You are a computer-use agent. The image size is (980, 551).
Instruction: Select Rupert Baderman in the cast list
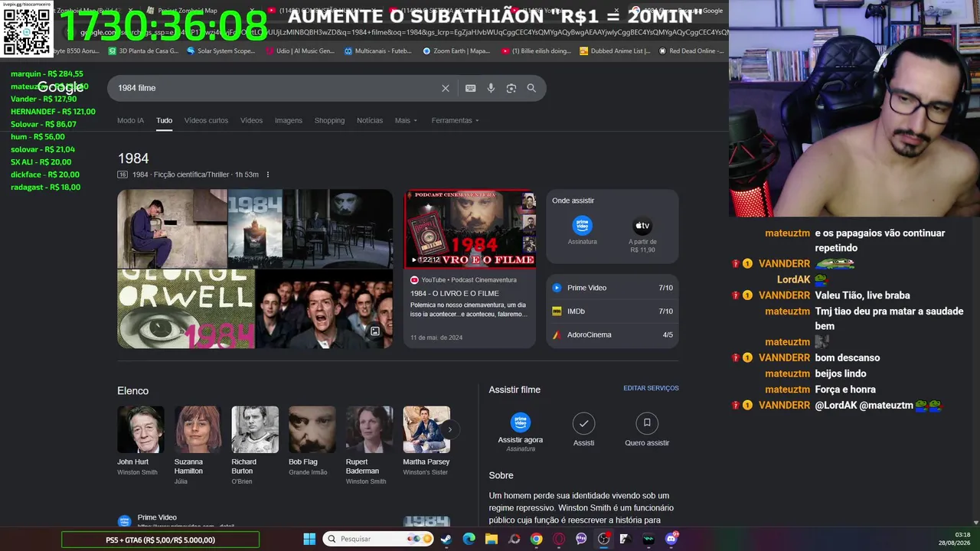click(369, 445)
